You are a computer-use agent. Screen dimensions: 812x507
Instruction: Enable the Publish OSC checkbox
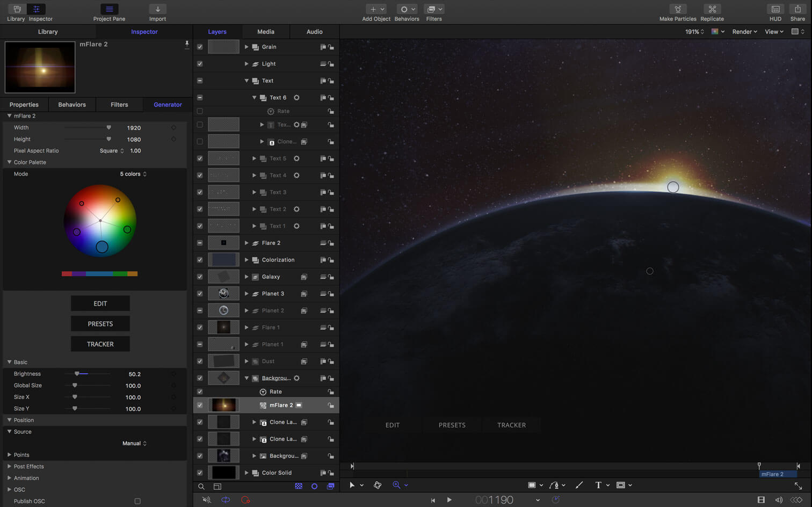click(137, 502)
